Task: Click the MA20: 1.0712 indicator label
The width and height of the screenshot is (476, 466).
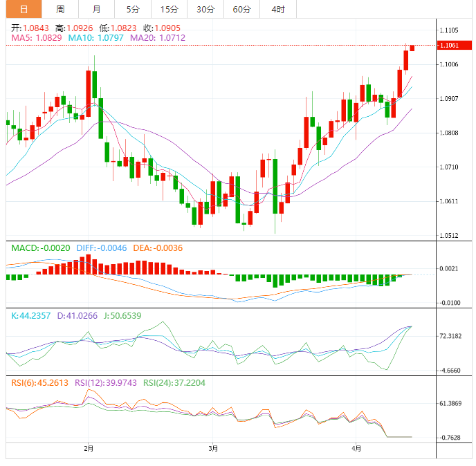Action: tap(158, 38)
